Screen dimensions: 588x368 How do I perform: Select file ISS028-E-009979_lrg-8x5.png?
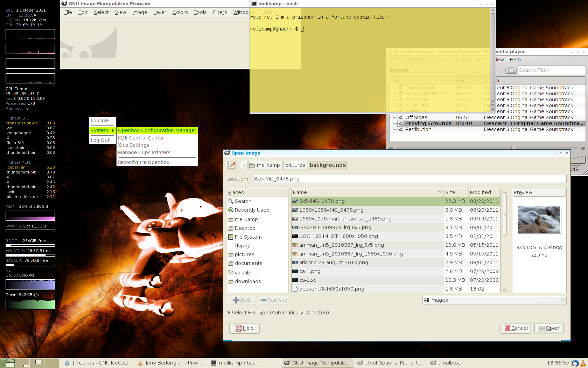tap(395, 227)
